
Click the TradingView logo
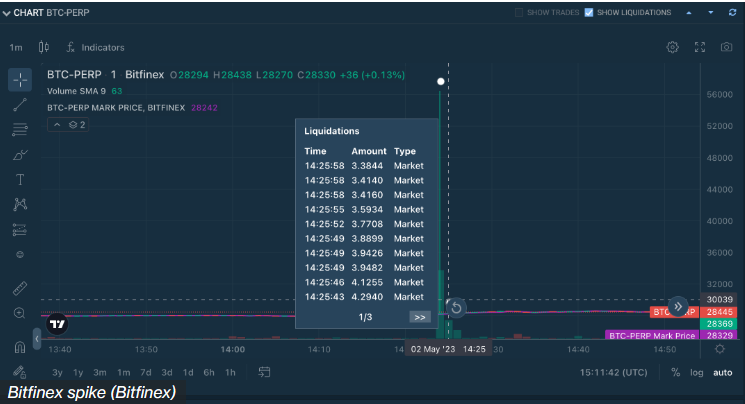tap(57, 324)
